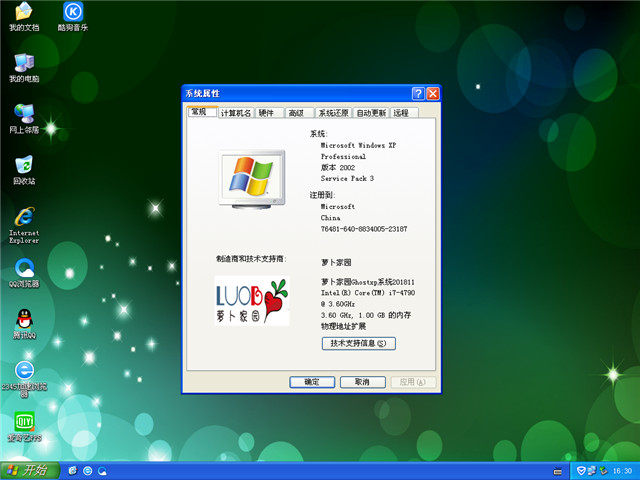Click the product ID '76481-640-8834005-23187'

coord(364,229)
